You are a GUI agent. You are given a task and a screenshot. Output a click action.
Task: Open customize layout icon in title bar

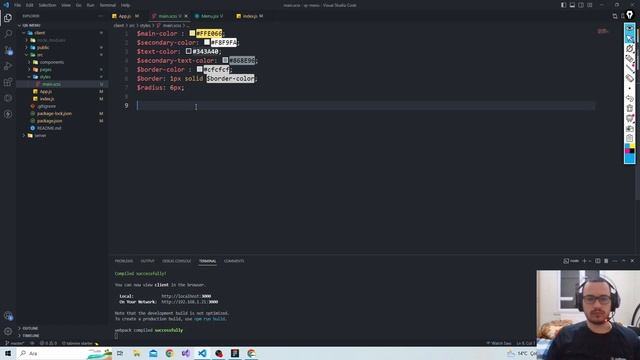tap(590, 5)
